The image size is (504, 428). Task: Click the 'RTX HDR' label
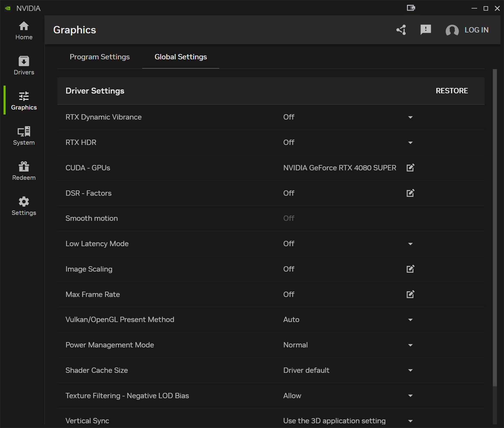(81, 143)
